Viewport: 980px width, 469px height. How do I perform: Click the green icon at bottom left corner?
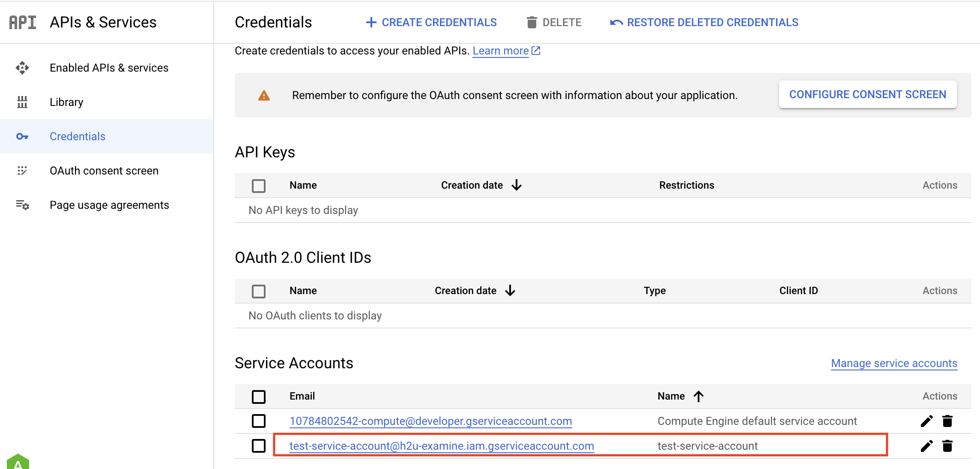click(18, 462)
